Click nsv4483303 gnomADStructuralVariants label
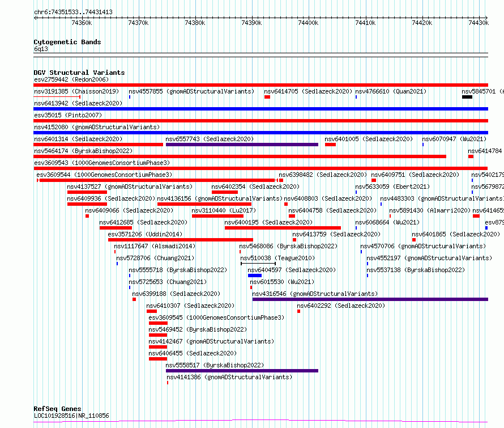 tap(442, 198)
